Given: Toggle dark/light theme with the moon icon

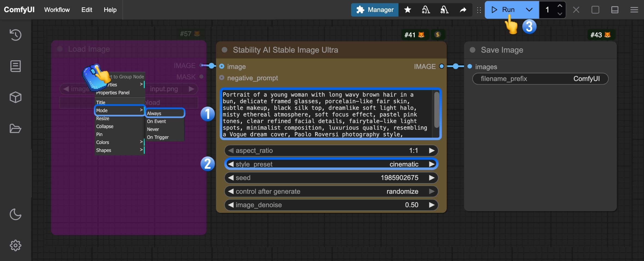Looking at the screenshot, I should (x=16, y=214).
